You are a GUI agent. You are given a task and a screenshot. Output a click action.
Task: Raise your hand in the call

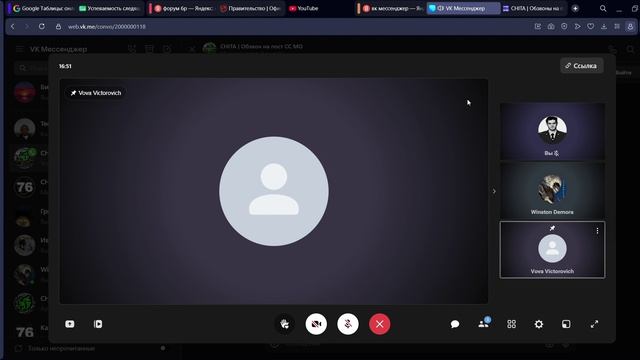285,324
